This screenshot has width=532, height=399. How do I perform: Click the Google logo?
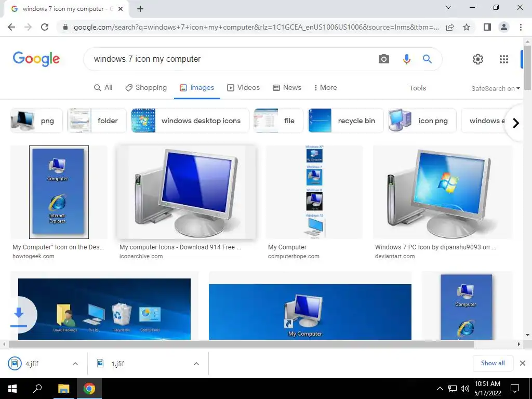click(x=36, y=59)
